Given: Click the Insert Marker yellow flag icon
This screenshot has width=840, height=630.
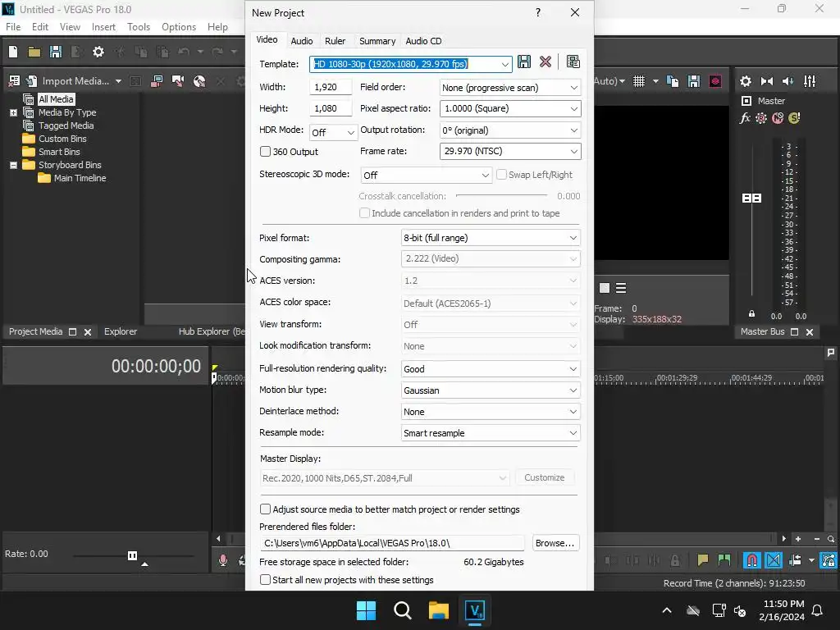Looking at the screenshot, I should point(702,560).
